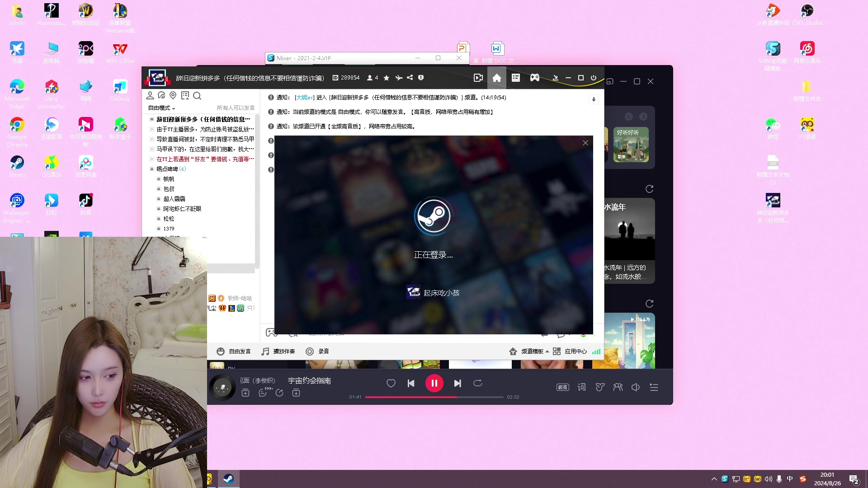Share song with circular arrow icon
The image size is (868, 488).
point(279,393)
